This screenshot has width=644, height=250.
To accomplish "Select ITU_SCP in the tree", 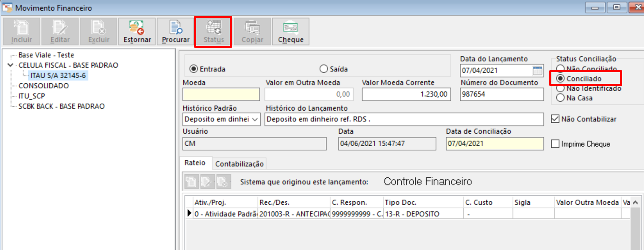I will pos(32,96).
